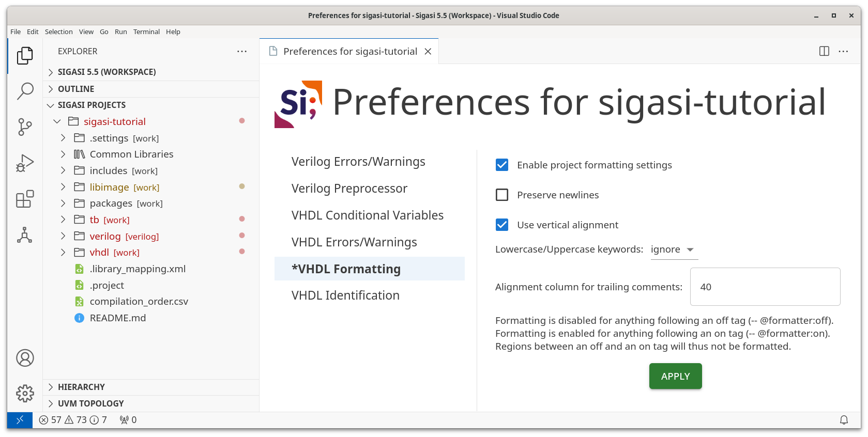Expand the SIGASI 5.5 (WORKSPACE) section
868x437 pixels.
pos(51,72)
